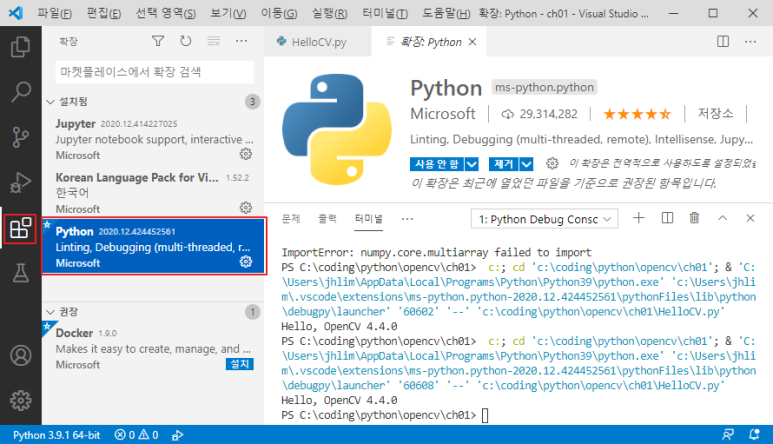The height and width of the screenshot is (444, 773).
Task: Switch to HelloCV.py editor tab
Action: click(x=318, y=42)
